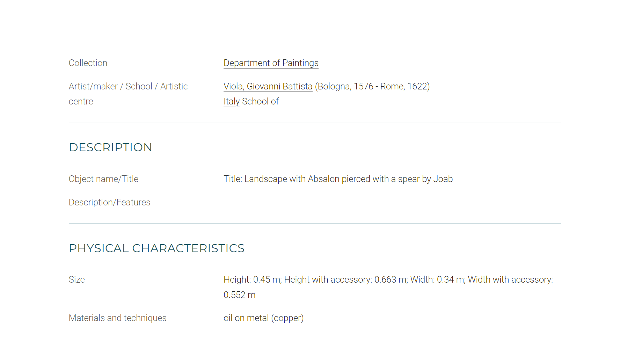Viewport: 627px width, 364px height.
Task: Follow the Italy school link
Action: pos(231,101)
